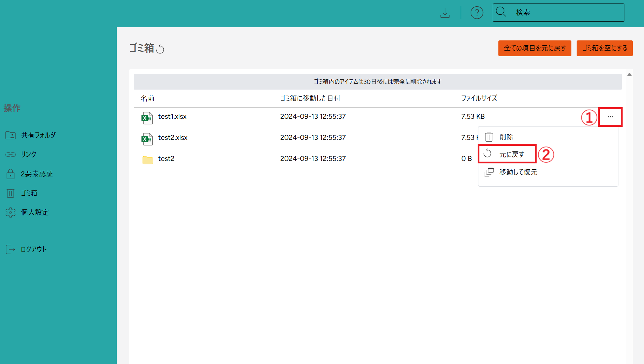The width and height of the screenshot is (644, 364).
Task: Select the folder name test2
Action: point(166,158)
